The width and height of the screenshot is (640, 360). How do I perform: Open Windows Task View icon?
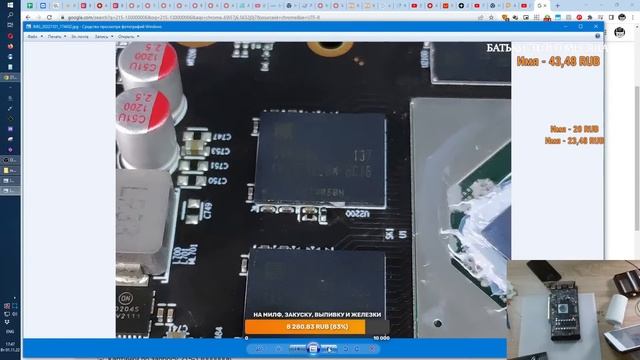[x=10, y=25]
